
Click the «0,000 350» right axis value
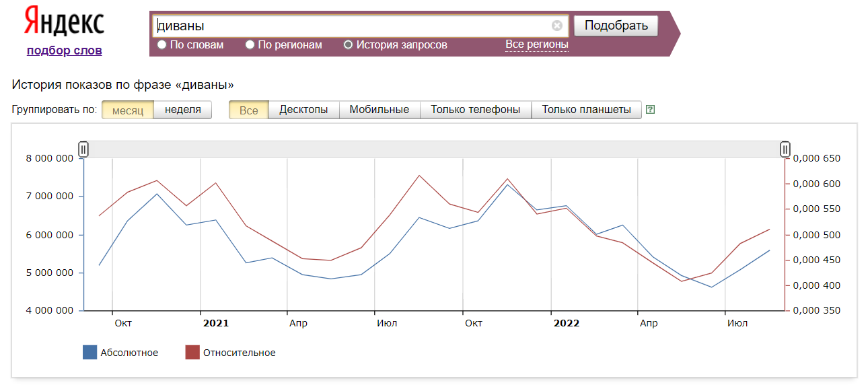(x=817, y=311)
